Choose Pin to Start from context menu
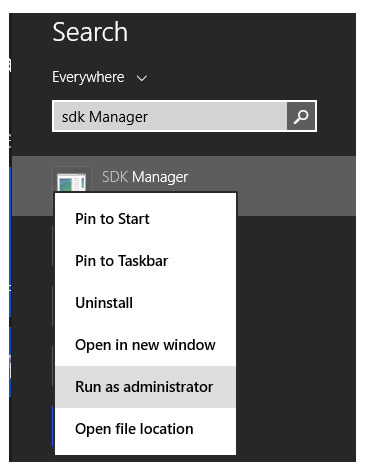The image size is (368, 473). (145, 219)
